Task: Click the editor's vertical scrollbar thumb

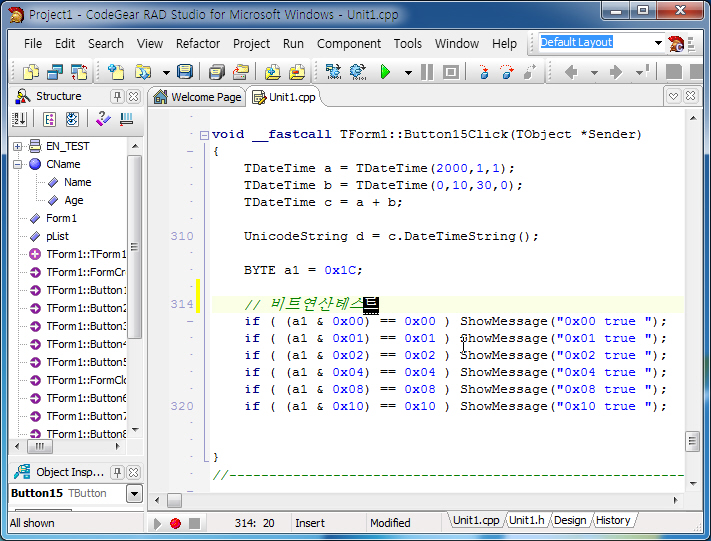Action: 692,441
